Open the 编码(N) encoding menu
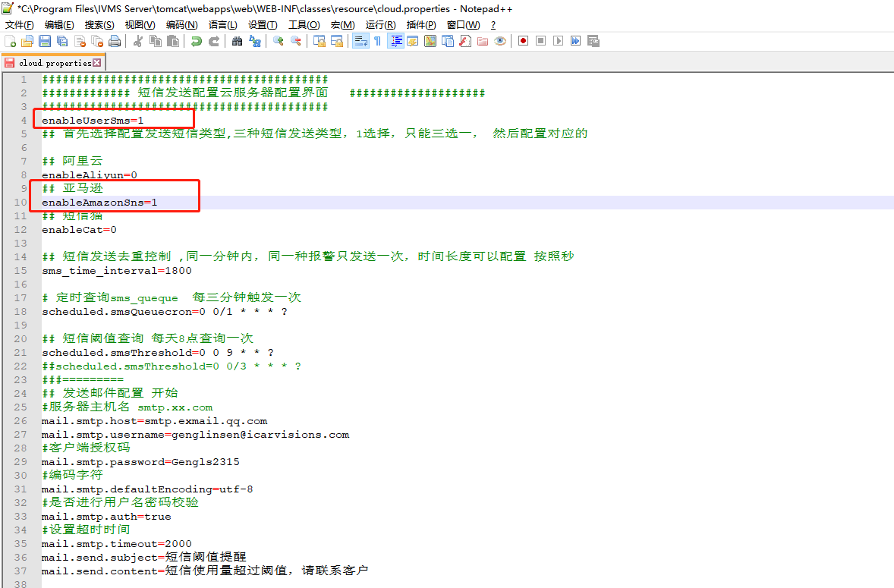Image resolution: width=894 pixels, height=588 pixels. click(182, 24)
